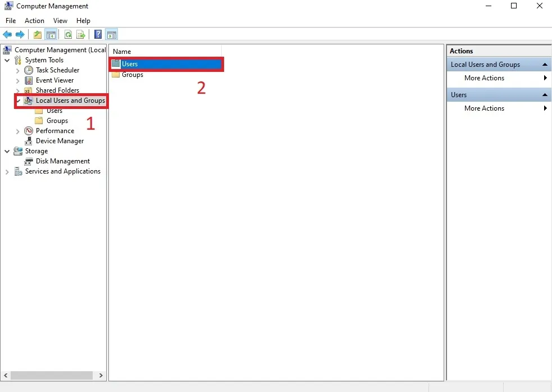Click More Actions under Local Users and Groups
The height and width of the screenshot is (392, 552).
pos(484,78)
